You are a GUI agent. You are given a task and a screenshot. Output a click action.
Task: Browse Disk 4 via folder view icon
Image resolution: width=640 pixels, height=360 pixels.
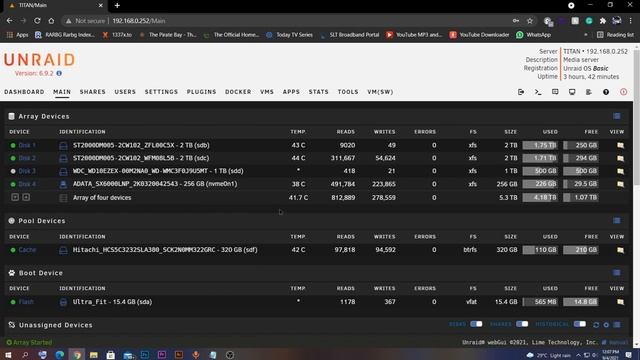click(620, 184)
